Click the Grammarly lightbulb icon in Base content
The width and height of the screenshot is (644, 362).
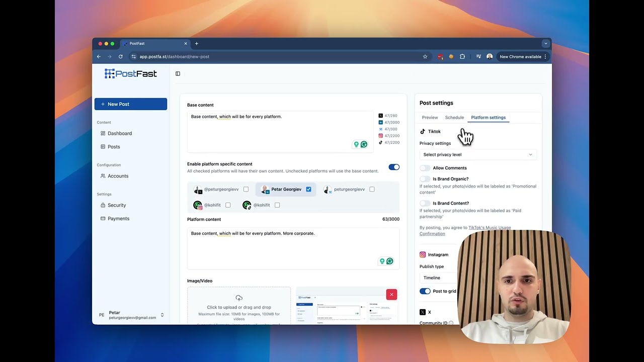356,144
